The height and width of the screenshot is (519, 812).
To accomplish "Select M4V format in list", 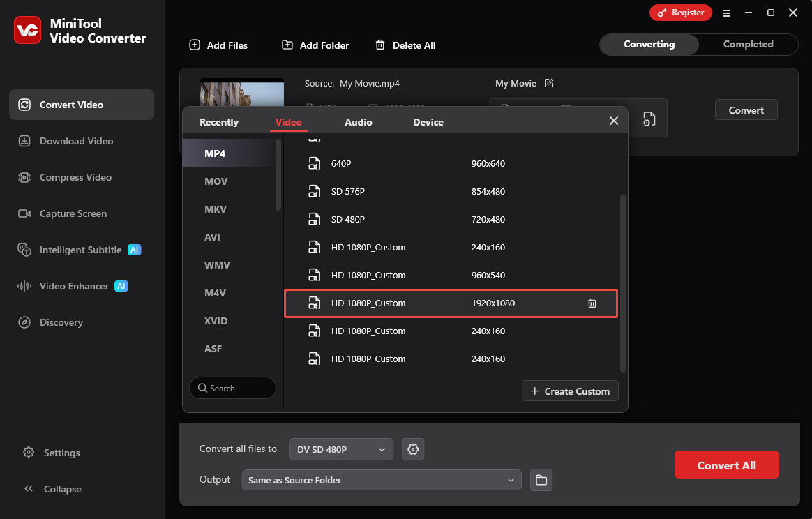I will (228, 293).
